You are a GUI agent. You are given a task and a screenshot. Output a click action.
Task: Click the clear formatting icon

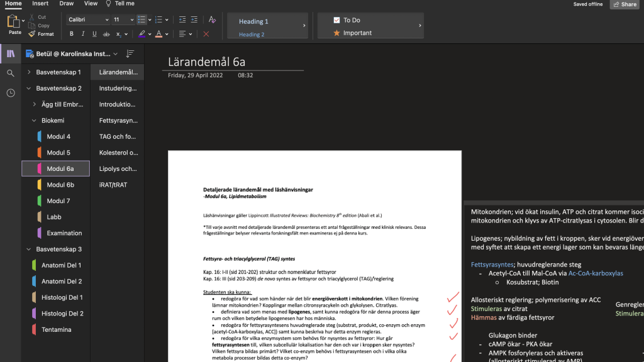(x=212, y=19)
